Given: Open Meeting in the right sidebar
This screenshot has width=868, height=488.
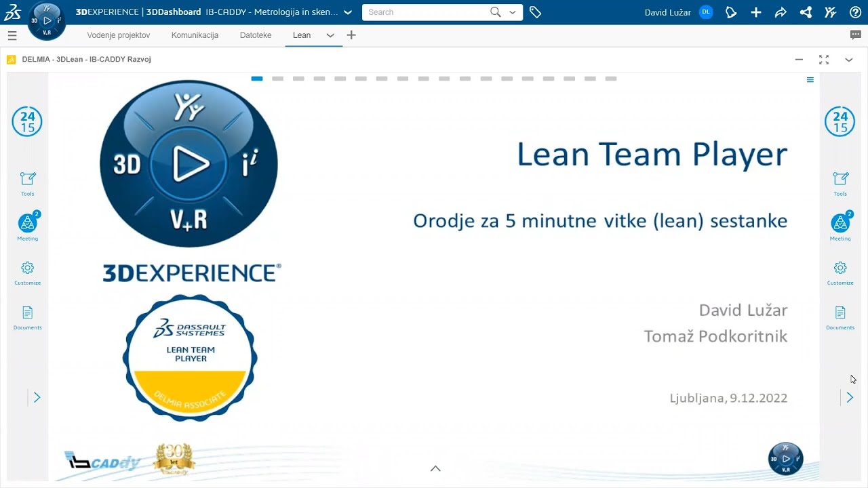Looking at the screenshot, I should (x=840, y=227).
